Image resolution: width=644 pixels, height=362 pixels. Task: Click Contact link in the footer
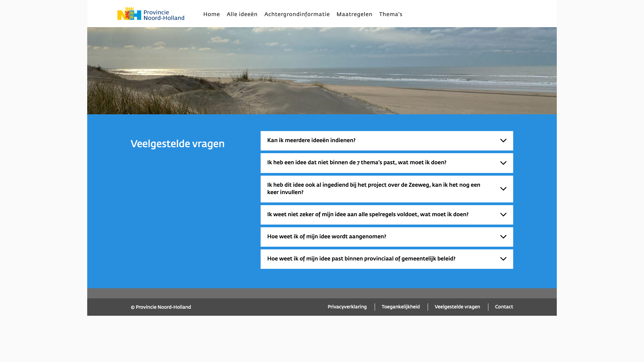tap(504, 307)
